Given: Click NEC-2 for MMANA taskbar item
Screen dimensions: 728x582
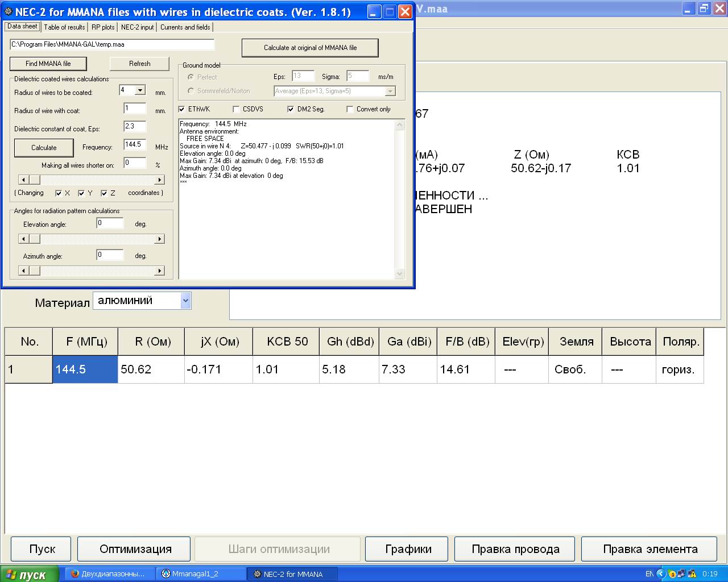Looking at the screenshot, I should pos(292,574).
